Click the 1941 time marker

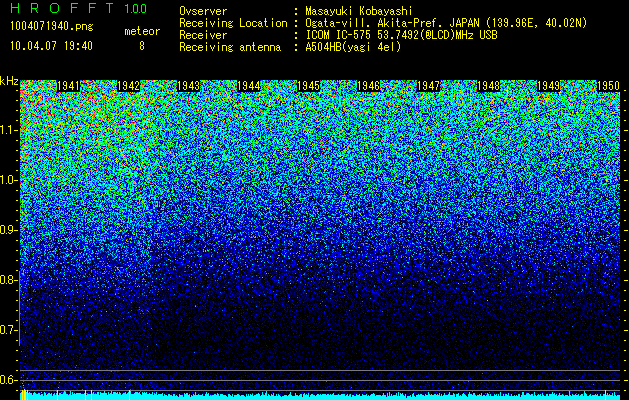click(69, 86)
